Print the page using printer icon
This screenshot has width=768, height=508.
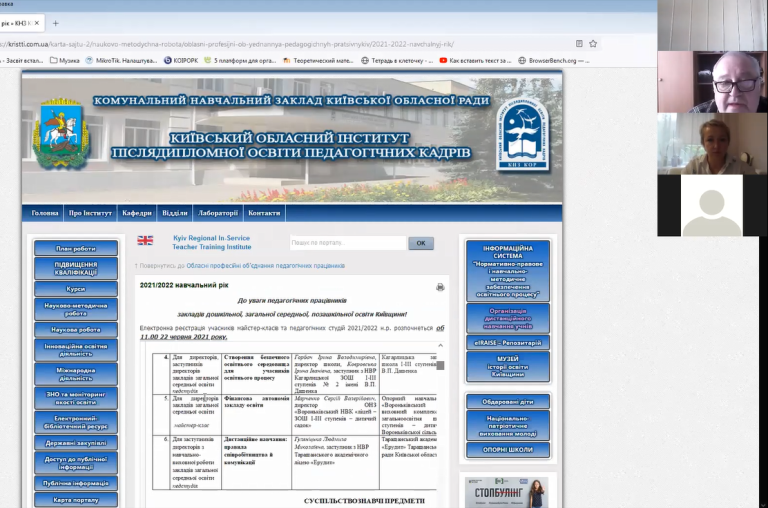[x=440, y=287]
